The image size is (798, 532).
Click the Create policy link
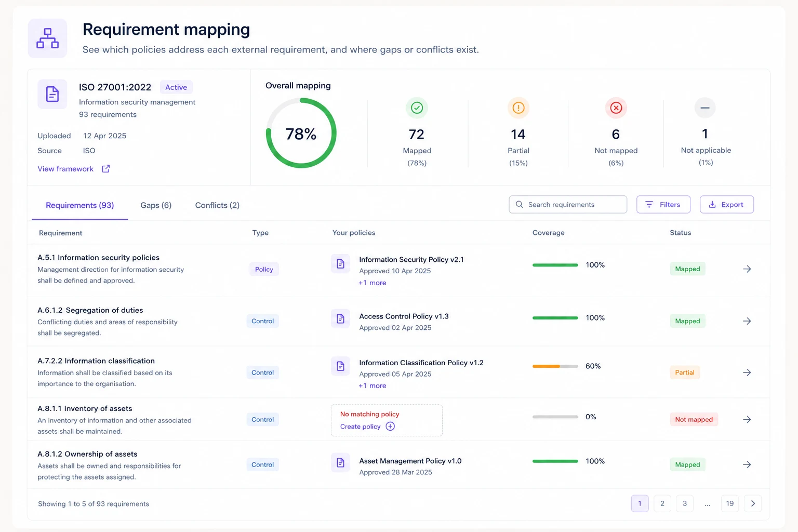(361, 427)
